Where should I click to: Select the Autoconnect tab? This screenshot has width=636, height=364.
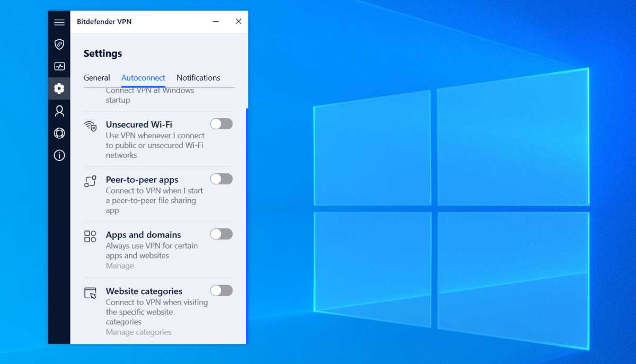143,78
